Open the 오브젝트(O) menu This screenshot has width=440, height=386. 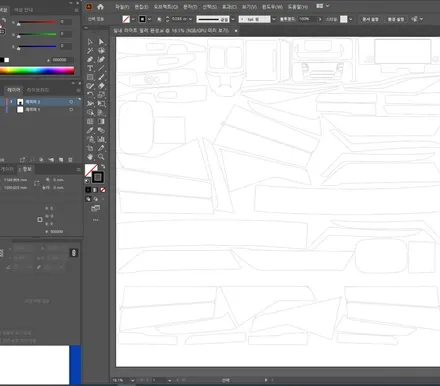pos(166,7)
